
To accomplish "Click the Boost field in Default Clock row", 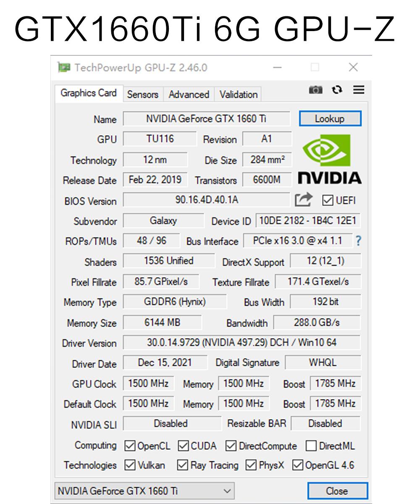I will 335,404.
